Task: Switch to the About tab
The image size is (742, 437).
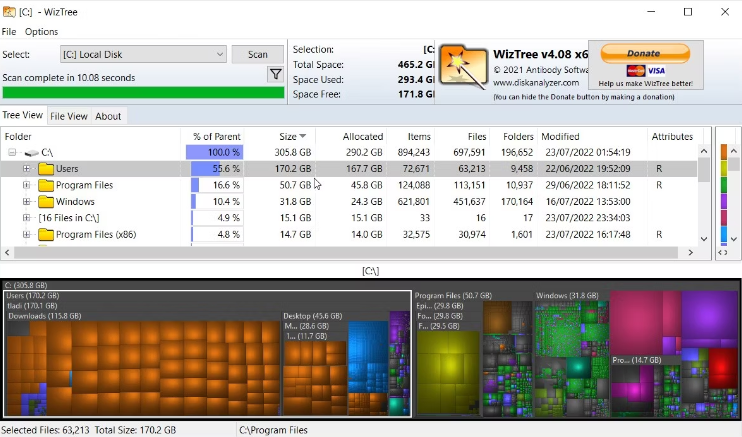Action: [x=108, y=116]
